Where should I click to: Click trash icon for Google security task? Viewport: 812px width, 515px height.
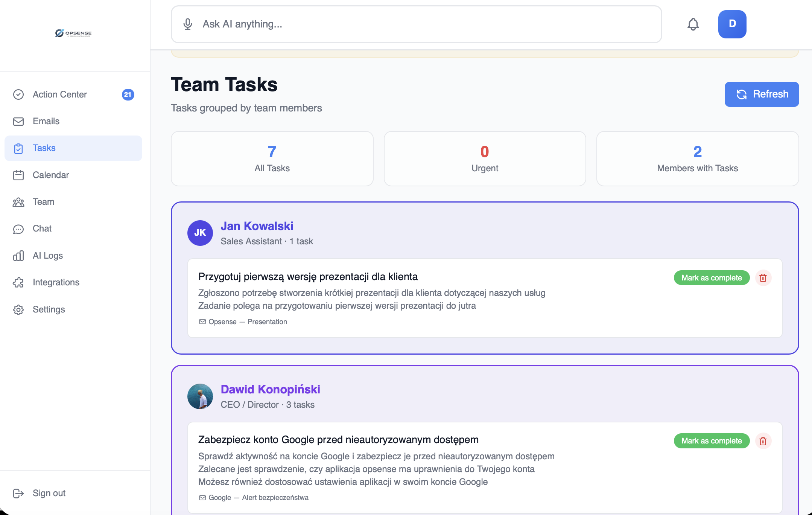(x=763, y=441)
